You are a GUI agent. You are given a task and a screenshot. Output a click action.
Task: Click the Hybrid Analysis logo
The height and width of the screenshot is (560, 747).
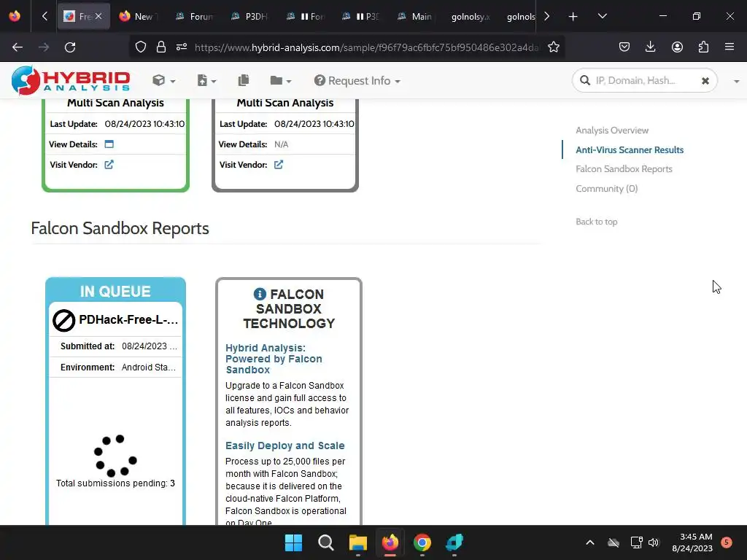click(x=71, y=80)
